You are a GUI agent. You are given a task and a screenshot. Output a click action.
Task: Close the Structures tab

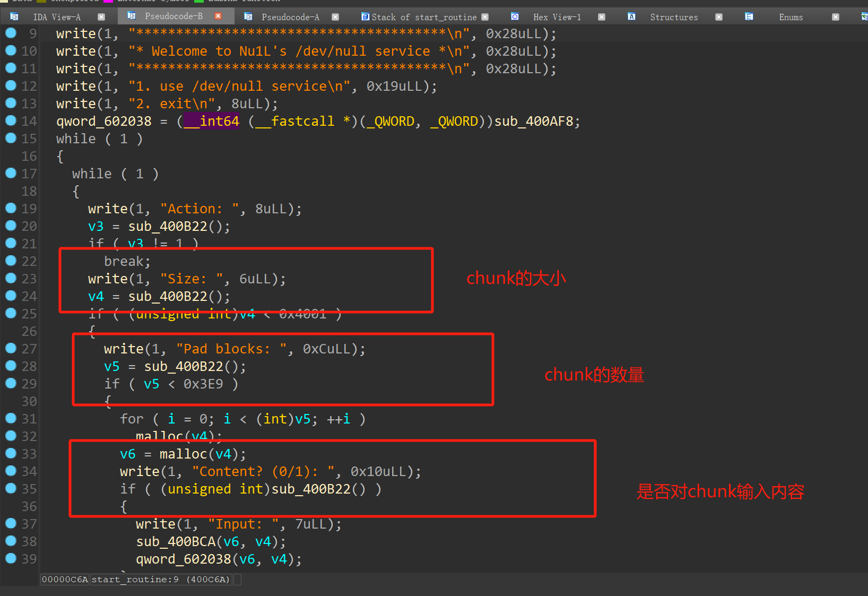pyautogui.click(x=719, y=17)
